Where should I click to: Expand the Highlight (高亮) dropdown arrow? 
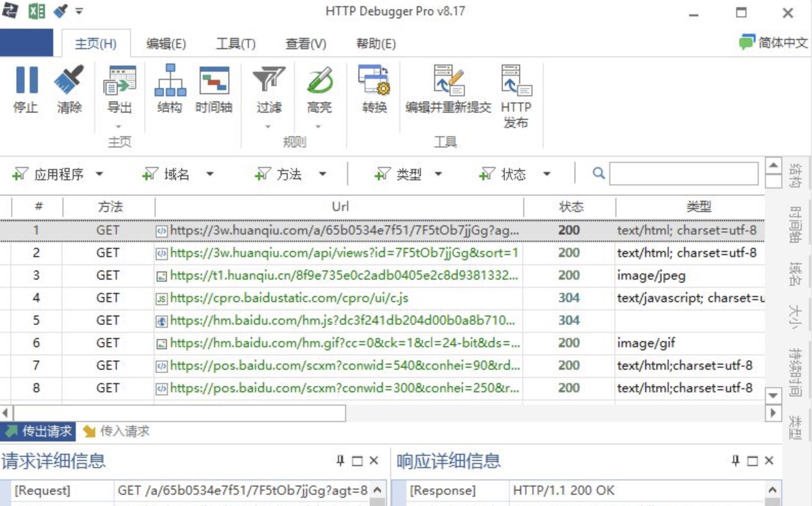[x=318, y=126]
